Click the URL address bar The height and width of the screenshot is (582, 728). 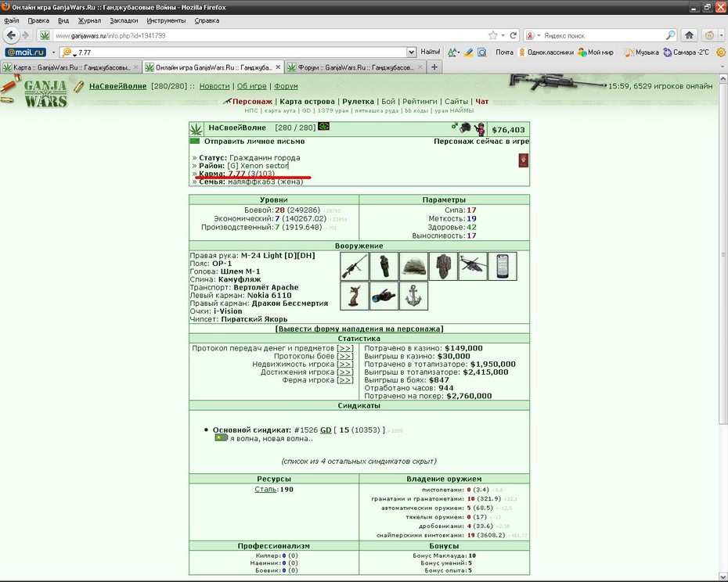click(269, 35)
